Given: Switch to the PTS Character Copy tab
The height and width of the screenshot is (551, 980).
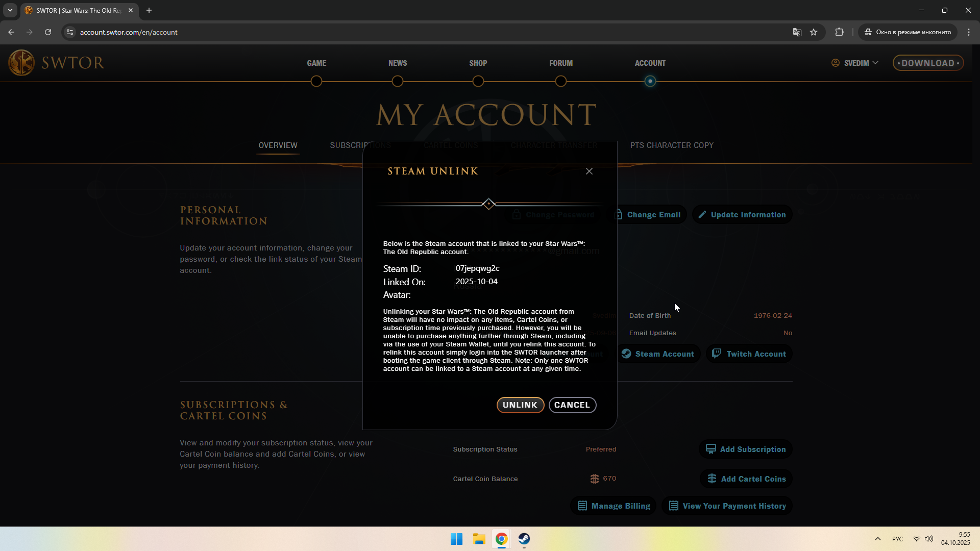Looking at the screenshot, I should tap(671, 145).
